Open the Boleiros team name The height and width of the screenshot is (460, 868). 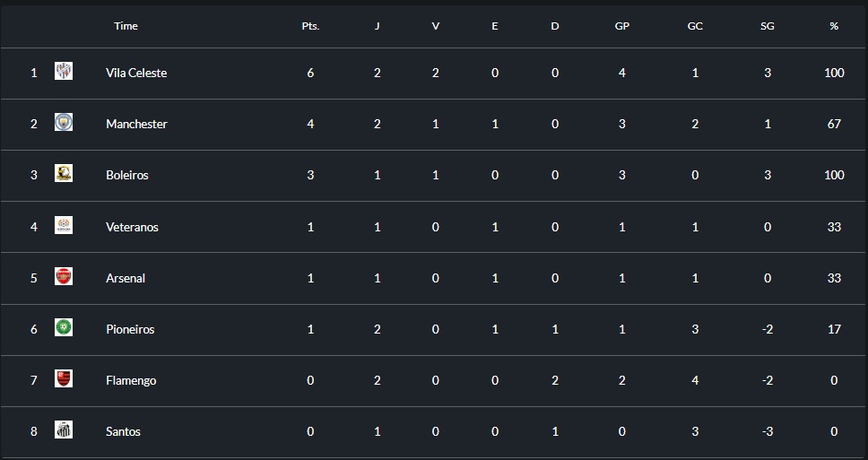[127, 175]
